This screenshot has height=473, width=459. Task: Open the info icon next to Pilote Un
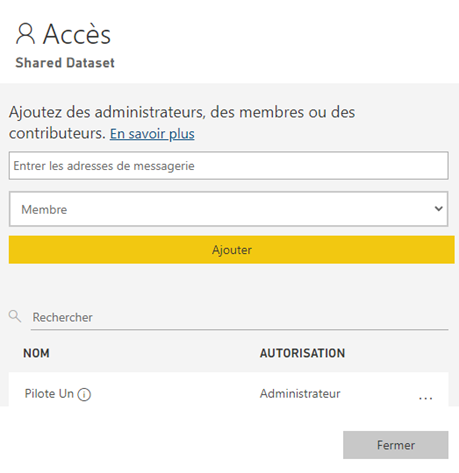pos(84,395)
